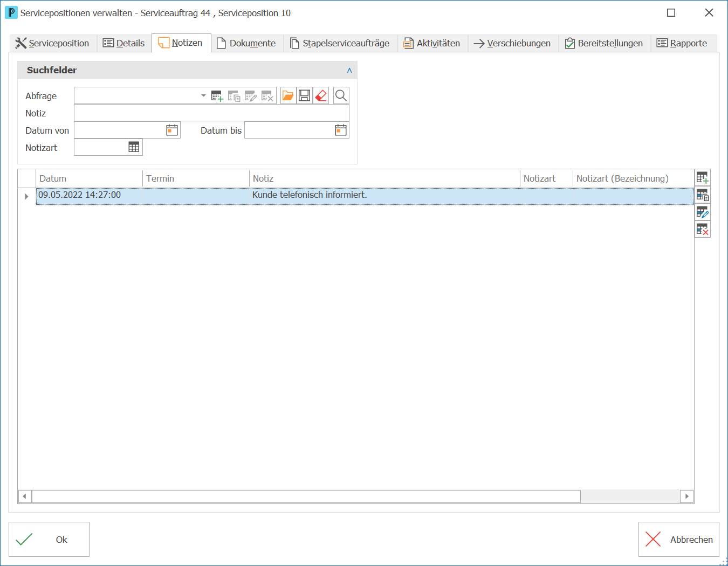Click the application logo in title bar

[11, 12]
